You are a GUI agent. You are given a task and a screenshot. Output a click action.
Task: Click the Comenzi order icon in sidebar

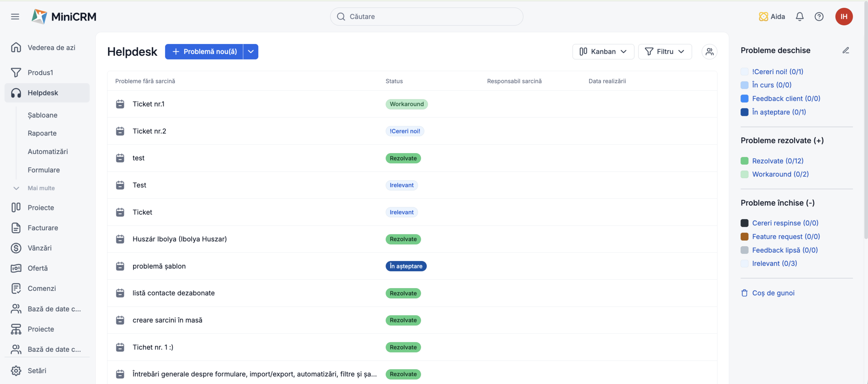(16, 289)
